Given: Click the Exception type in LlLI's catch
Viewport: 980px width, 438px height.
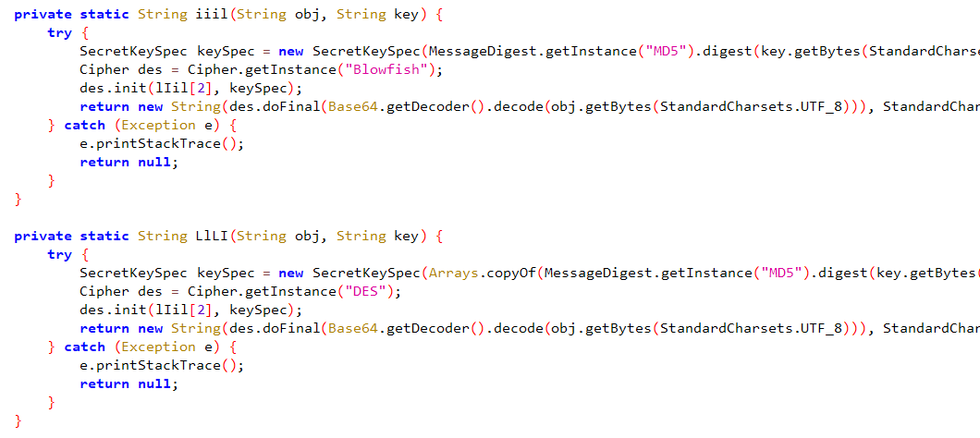Looking at the screenshot, I should pyautogui.click(x=159, y=347).
